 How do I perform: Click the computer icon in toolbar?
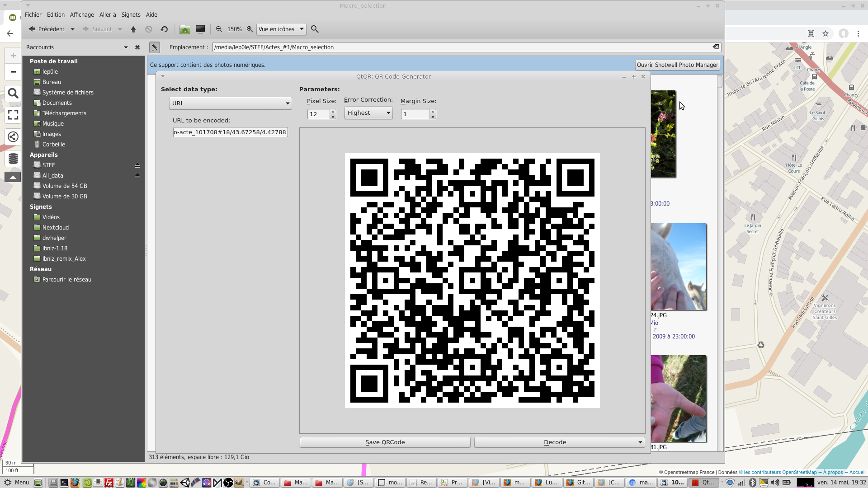point(200,29)
